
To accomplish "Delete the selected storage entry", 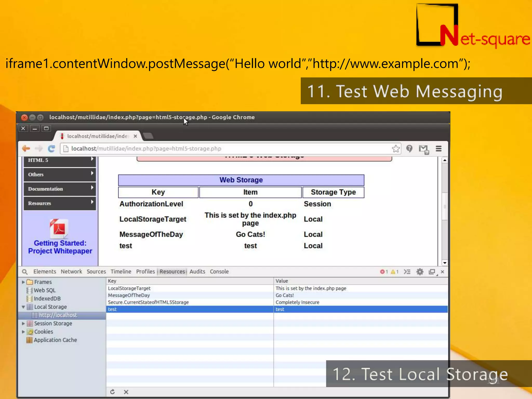I will (x=126, y=392).
